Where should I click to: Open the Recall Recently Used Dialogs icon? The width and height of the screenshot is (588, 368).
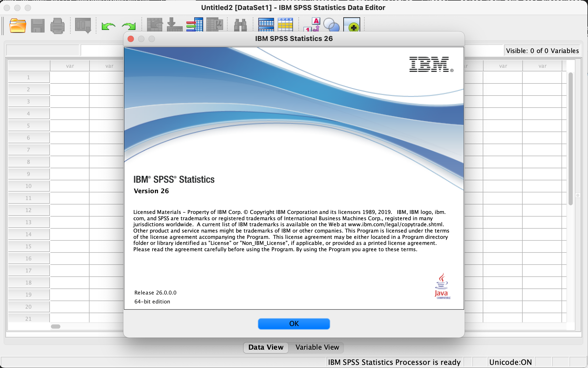[83, 25]
